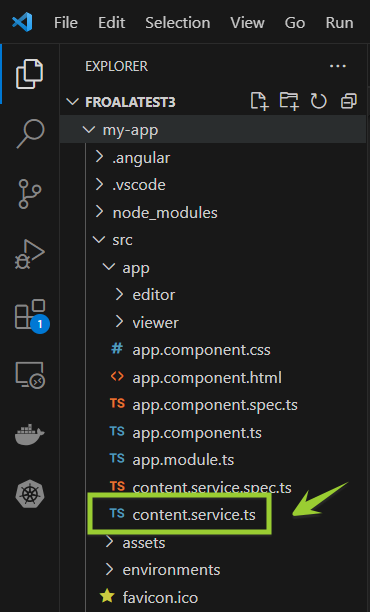Open the View menu

[247, 23]
